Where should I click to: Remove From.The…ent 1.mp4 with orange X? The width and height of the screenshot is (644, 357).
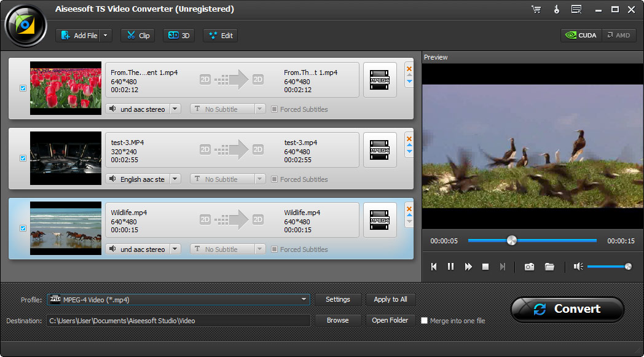click(409, 69)
